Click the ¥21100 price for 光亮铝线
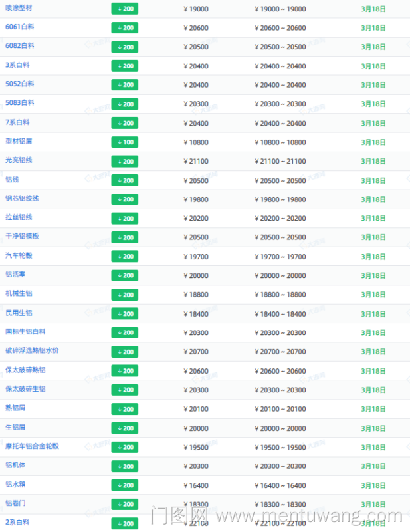This screenshot has width=410, height=532. click(x=195, y=162)
